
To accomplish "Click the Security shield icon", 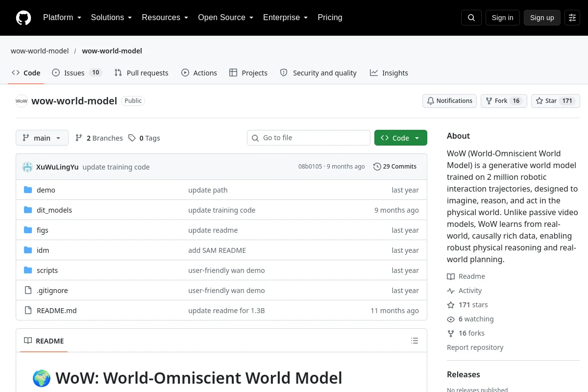I will click(x=284, y=73).
